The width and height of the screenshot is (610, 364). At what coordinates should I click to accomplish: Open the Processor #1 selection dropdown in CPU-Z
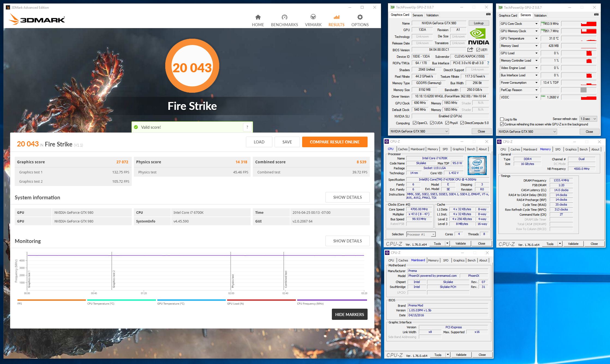coord(421,234)
